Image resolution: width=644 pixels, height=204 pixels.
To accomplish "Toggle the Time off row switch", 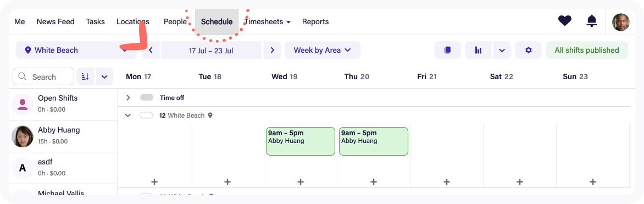I will point(147,97).
